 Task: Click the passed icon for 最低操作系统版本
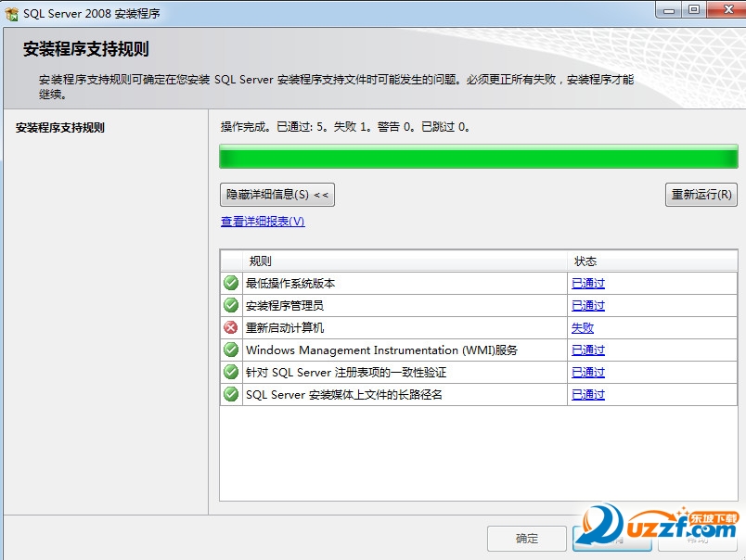coord(231,283)
